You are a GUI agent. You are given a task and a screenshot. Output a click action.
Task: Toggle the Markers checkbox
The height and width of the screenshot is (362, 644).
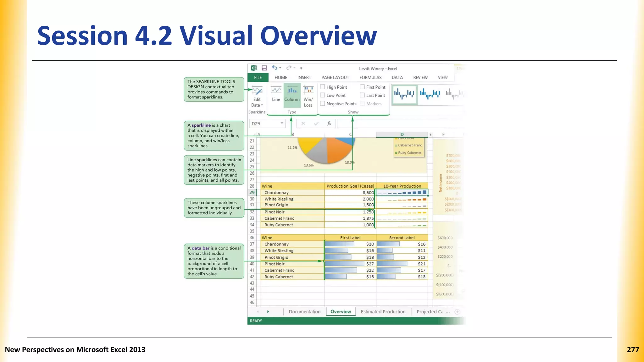362,103
